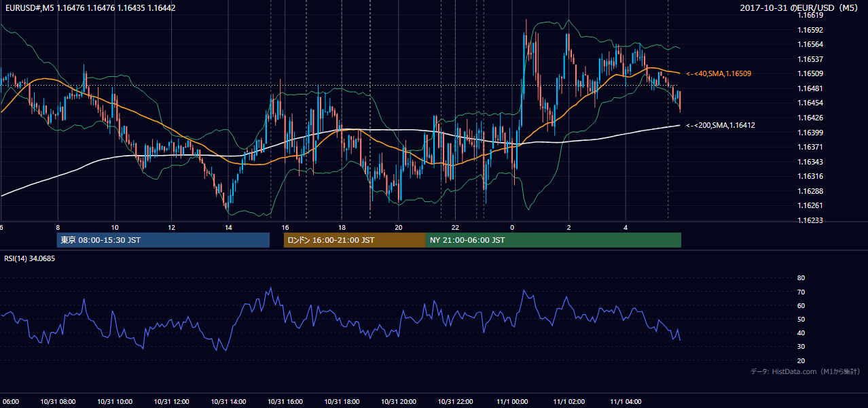Click price axis value 1.16371
Viewport: 868px width, 408px height.
(x=810, y=147)
